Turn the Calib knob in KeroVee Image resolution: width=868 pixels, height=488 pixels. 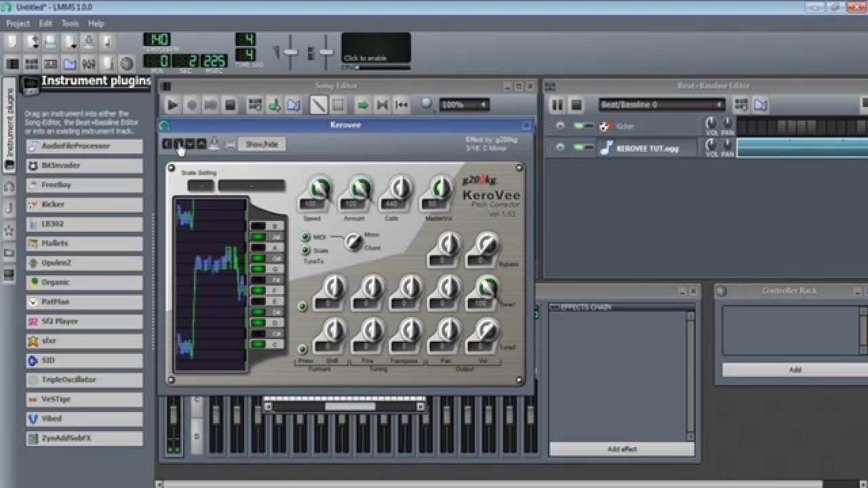(400, 189)
